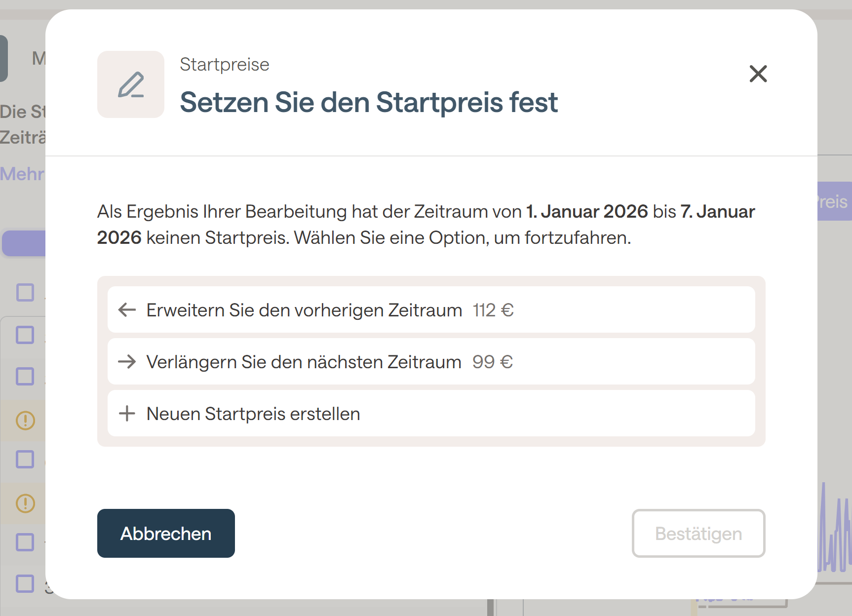Click the Bestätigen button
Image resolution: width=852 pixels, height=616 pixels.
[698, 534]
